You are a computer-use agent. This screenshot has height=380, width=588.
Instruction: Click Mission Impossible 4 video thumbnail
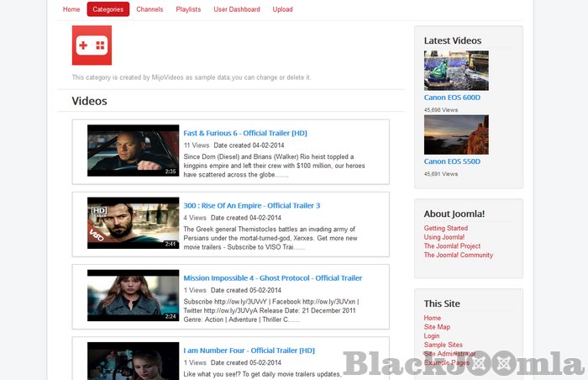133,296
